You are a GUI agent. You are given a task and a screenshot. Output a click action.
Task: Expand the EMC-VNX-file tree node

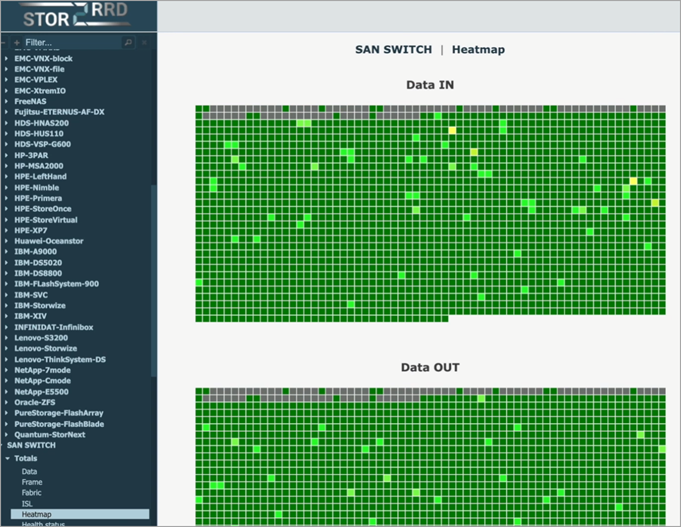tap(6, 69)
